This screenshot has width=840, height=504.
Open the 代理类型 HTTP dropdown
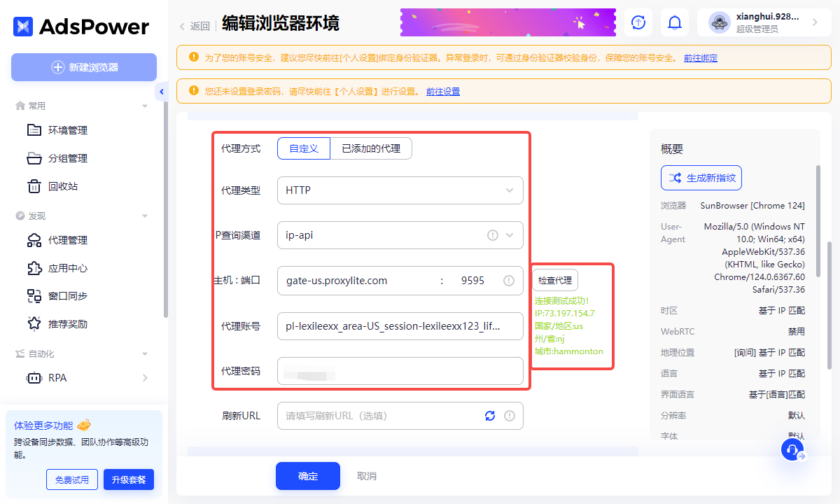[400, 190]
